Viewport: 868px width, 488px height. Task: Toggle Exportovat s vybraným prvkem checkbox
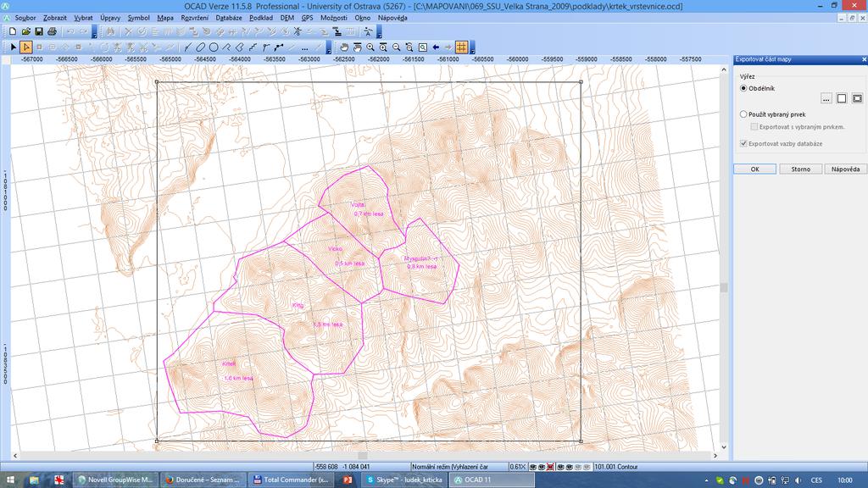pos(754,127)
